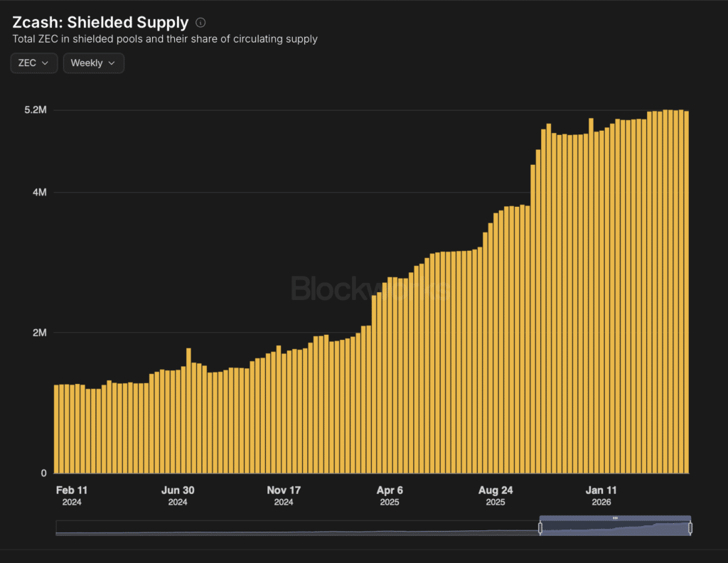The width and height of the screenshot is (728, 563).
Task: Click the chart subtitle about shielded pools
Action: point(165,39)
